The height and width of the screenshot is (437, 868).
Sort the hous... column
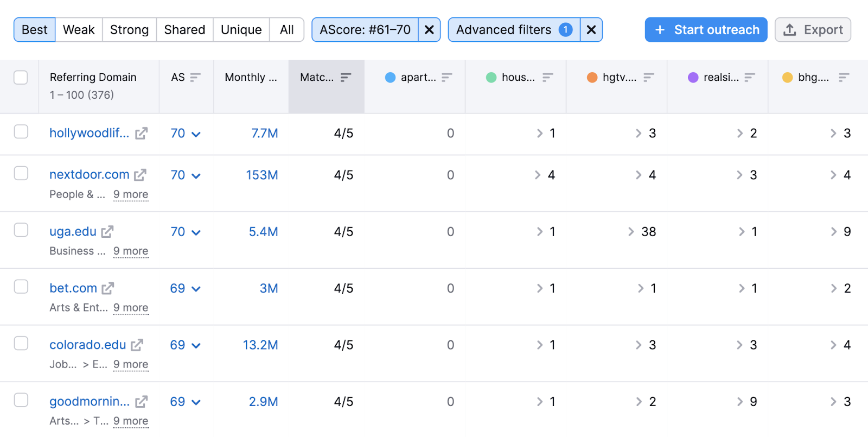(x=547, y=77)
